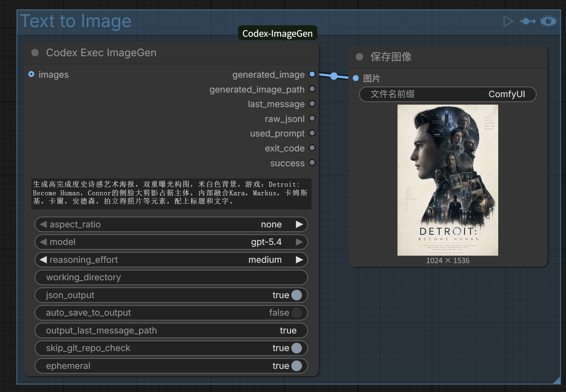Collapse the Codex Exec ImageGen node dot
The width and height of the screenshot is (566, 392).
click(35, 53)
